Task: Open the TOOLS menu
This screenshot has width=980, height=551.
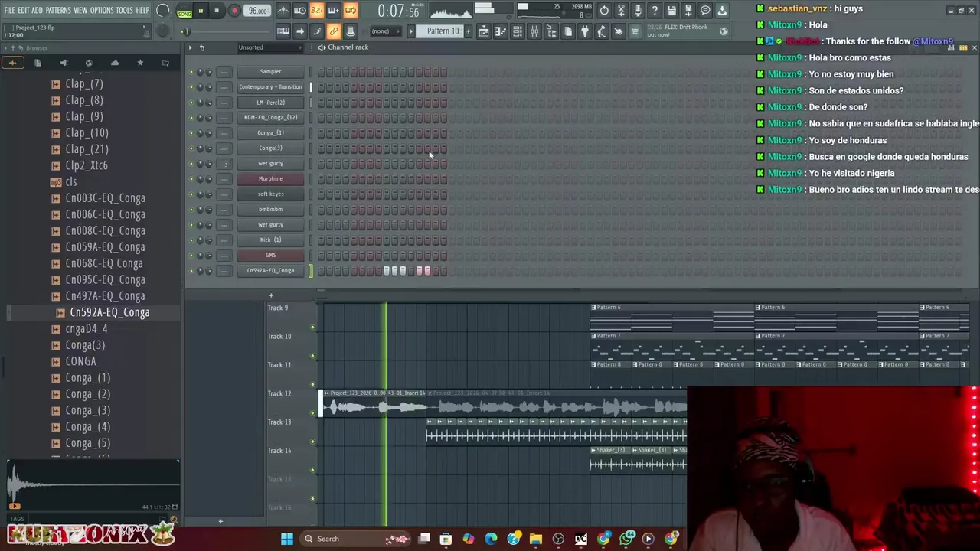Action: coord(125,11)
